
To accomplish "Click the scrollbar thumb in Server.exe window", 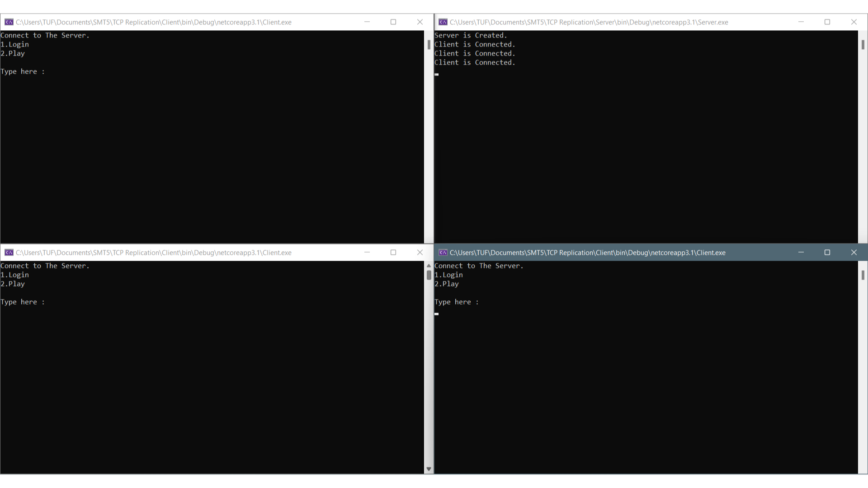I will click(x=863, y=44).
